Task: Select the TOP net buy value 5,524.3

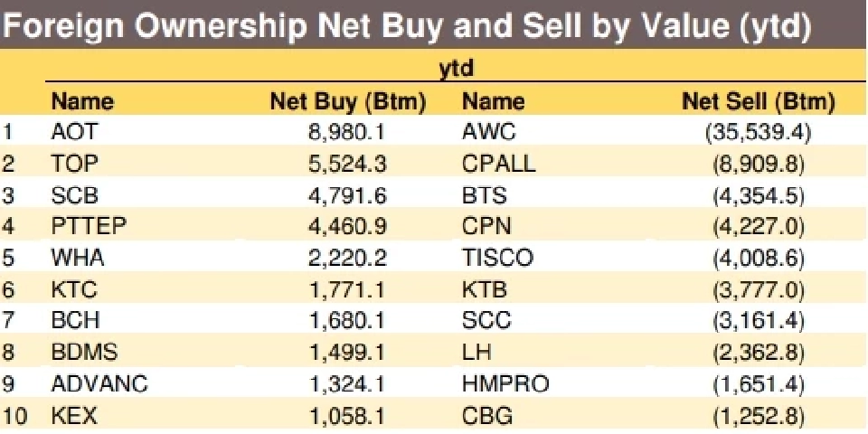Action: (x=348, y=164)
